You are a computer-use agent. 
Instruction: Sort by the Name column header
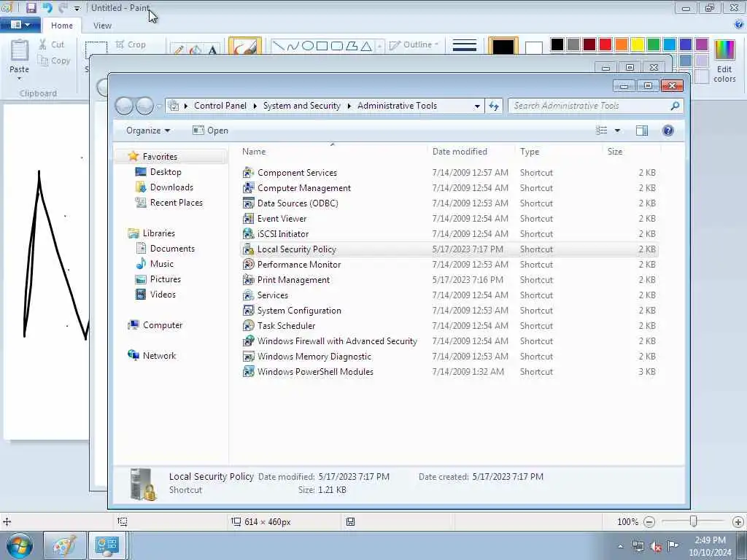tap(332, 152)
